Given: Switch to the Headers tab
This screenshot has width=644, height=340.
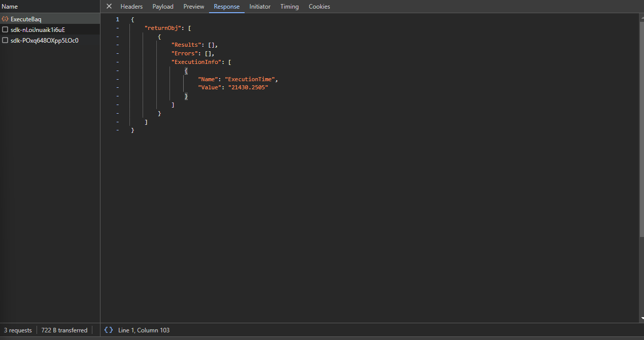Looking at the screenshot, I should (x=131, y=7).
